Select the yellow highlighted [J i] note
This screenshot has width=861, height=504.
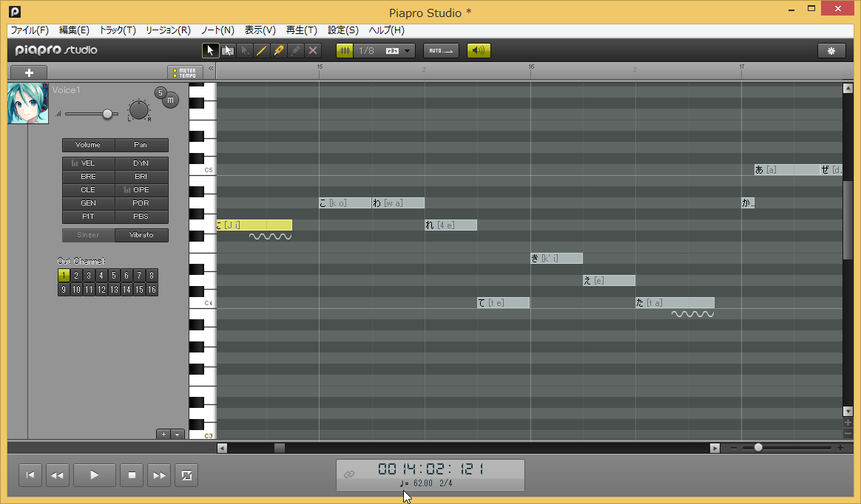click(x=254, y=225)
